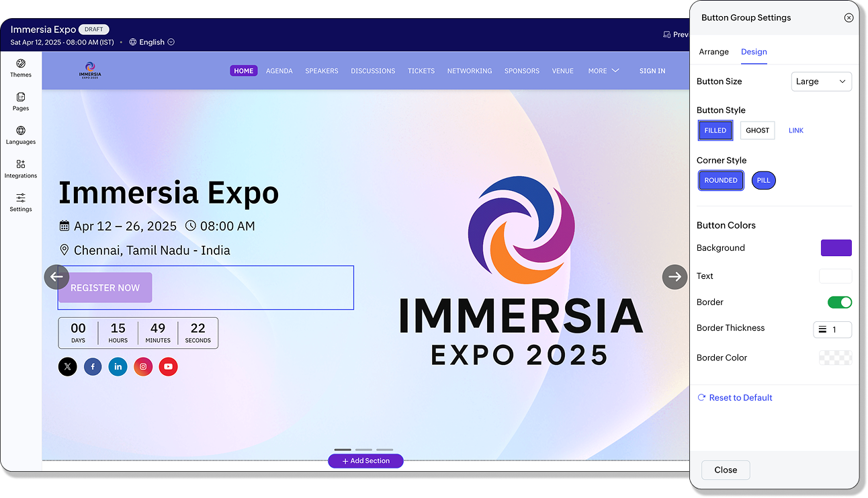This screenshot has height=498, width=868.
Task: Select the second slide indicator dash
Action: point(363,450)
